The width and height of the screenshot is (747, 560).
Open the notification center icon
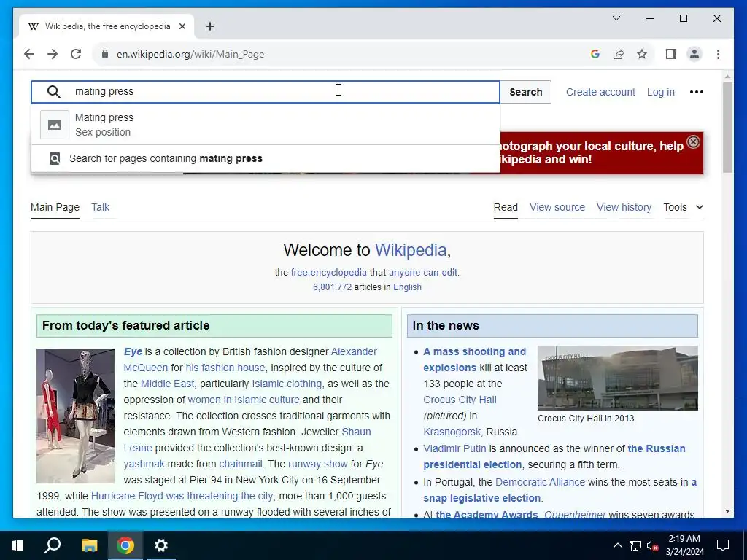point(723,545)
